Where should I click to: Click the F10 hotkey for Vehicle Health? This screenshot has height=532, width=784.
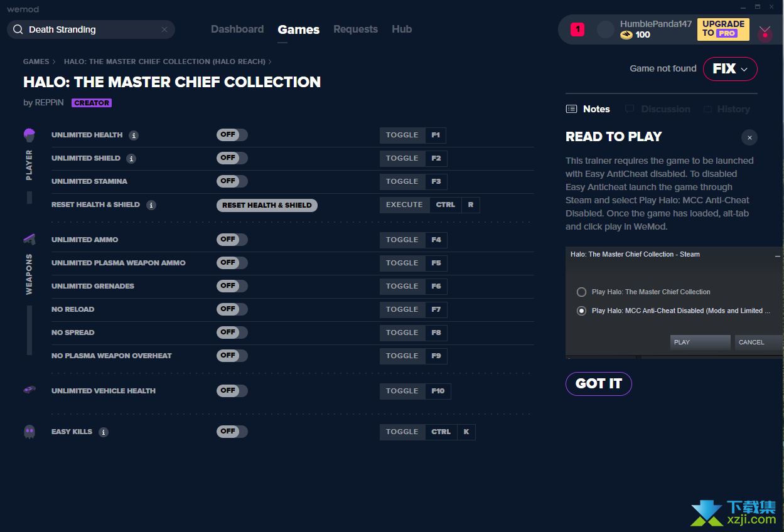click(x=438, y=391)
